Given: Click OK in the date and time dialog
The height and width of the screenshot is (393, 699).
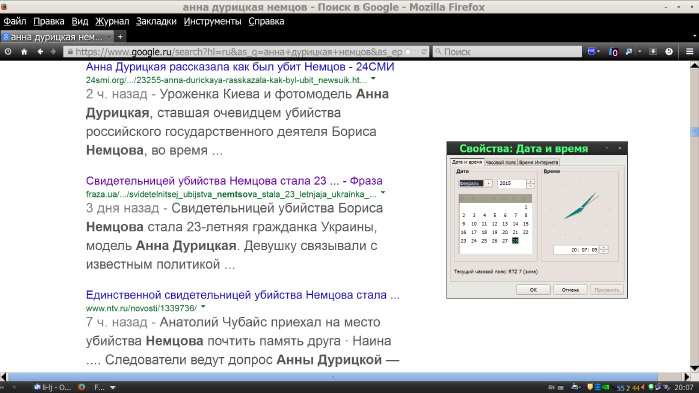Looking at the screenshot, I should coord(533,290).
